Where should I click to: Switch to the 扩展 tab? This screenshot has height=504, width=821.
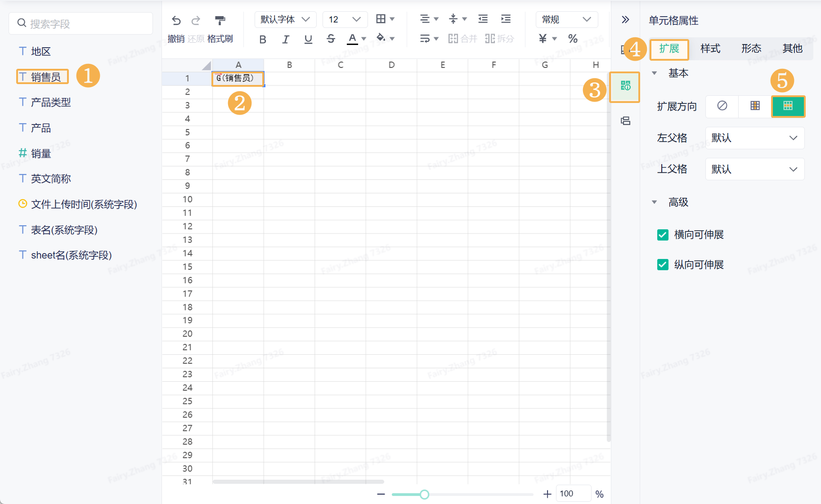[669, 49]
